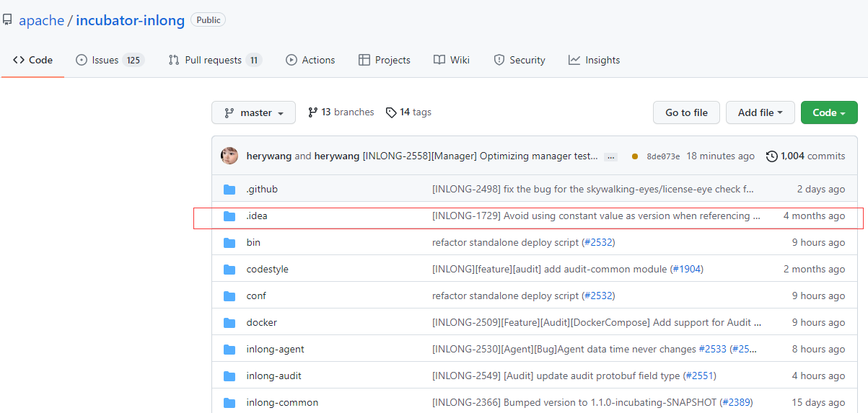Click heryწang's avatar in commit header
Screen dimensions: 868x413
(229, 156)
